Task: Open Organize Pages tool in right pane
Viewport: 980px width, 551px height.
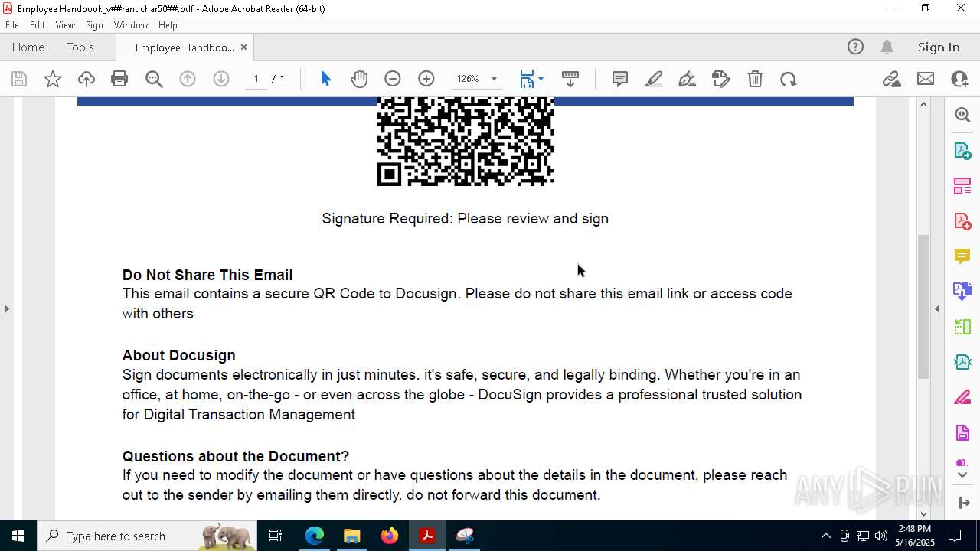Action: point(962,186)
